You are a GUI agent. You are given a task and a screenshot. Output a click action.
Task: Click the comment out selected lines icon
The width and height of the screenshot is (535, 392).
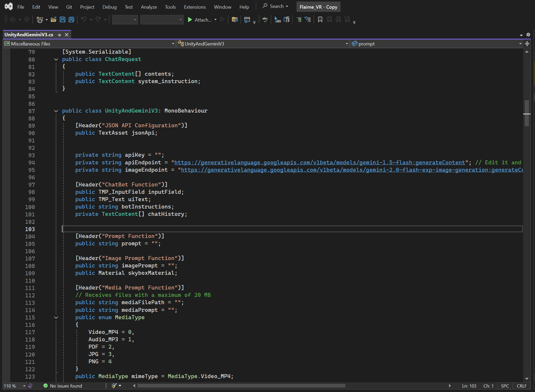299,20
